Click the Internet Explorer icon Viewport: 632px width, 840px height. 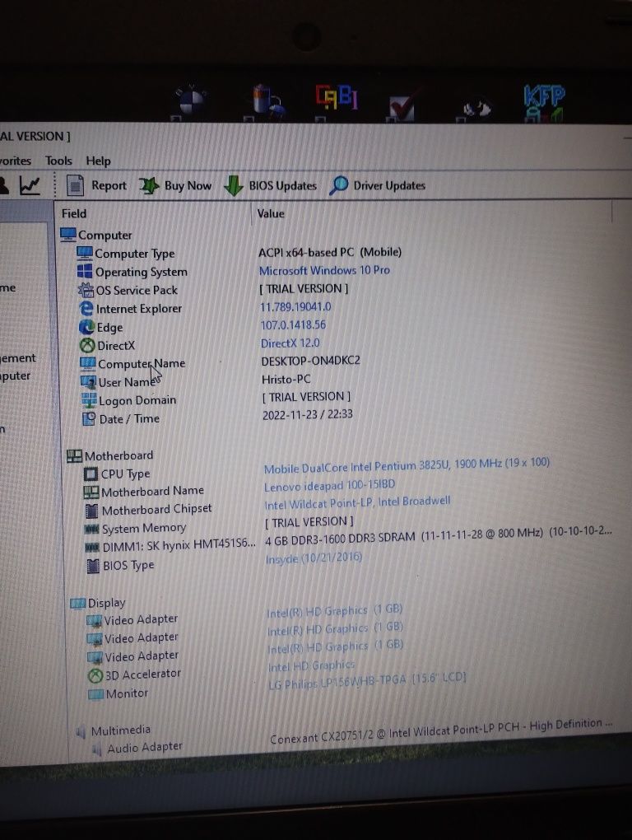point(86,308)
